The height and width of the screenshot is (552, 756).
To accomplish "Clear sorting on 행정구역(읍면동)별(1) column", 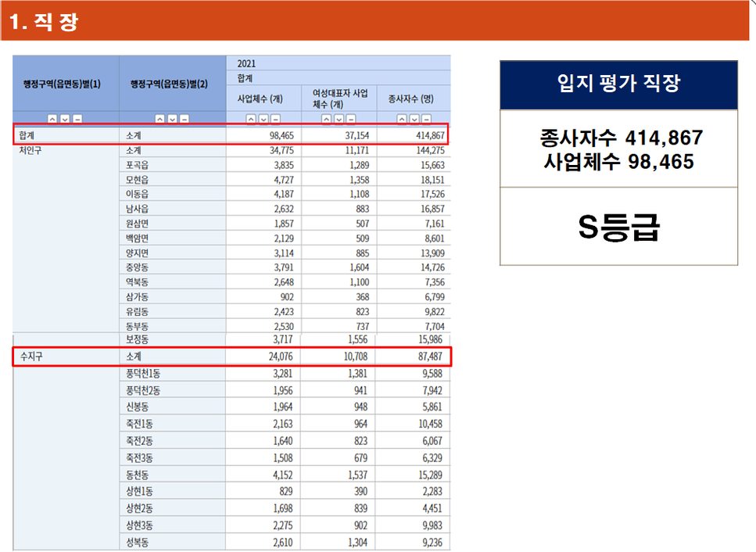I will tap(77, 118).
